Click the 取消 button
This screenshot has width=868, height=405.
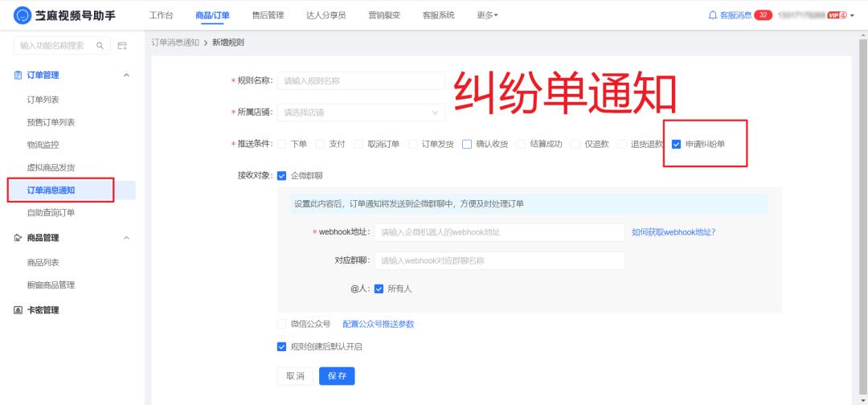pyautogui.click(x=295, y=376)
